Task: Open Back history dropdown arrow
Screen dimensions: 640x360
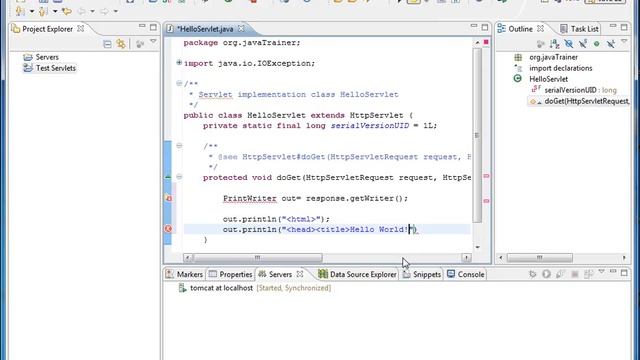Action: (92, 11)
